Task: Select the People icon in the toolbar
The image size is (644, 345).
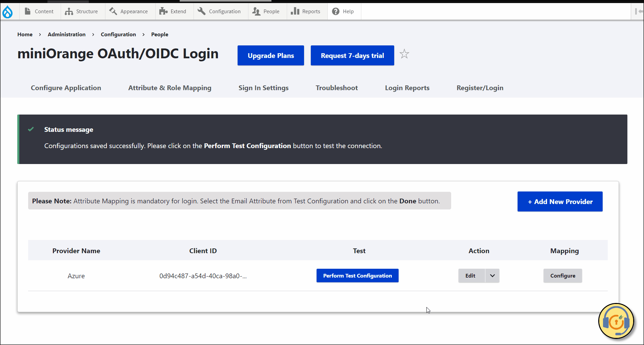Action: [255, 11]
